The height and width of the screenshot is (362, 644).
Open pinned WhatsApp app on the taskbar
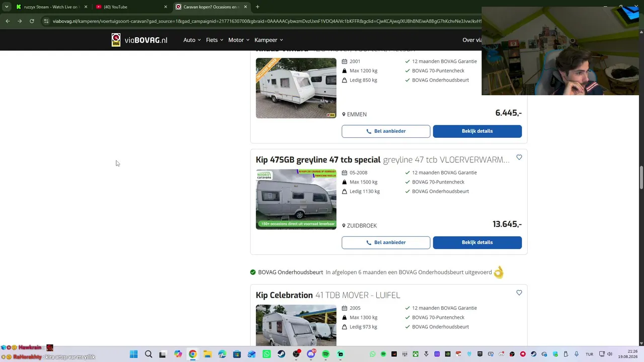(267, 354)
